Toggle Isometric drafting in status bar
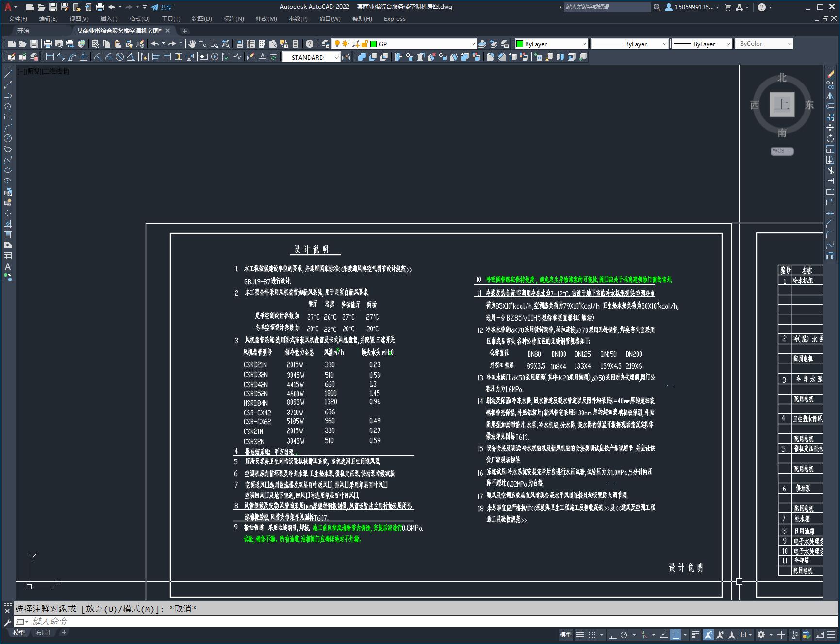Viewport: 840px width, 644px height. click(644, 634)
